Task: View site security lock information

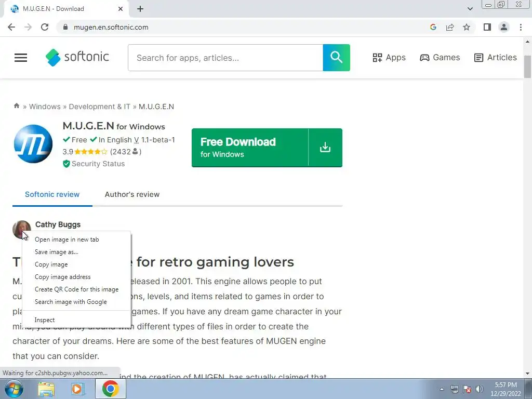Action: click(x=66, y=27)
